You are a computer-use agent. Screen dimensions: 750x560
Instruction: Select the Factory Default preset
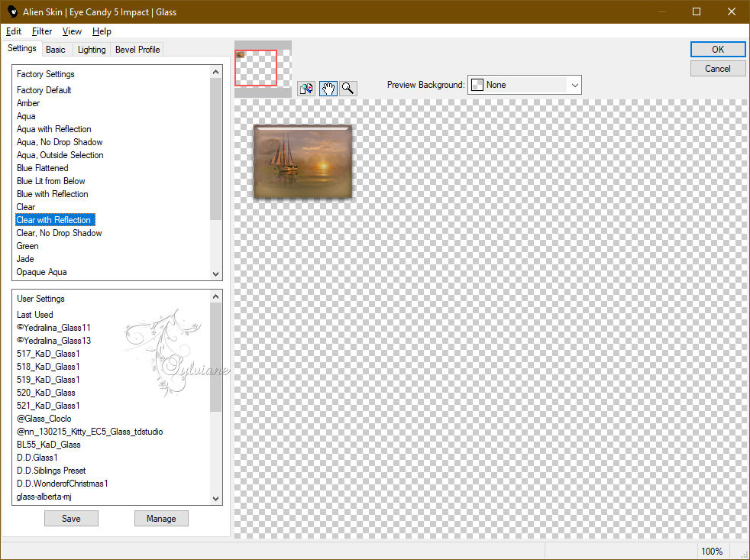[44, 90]
